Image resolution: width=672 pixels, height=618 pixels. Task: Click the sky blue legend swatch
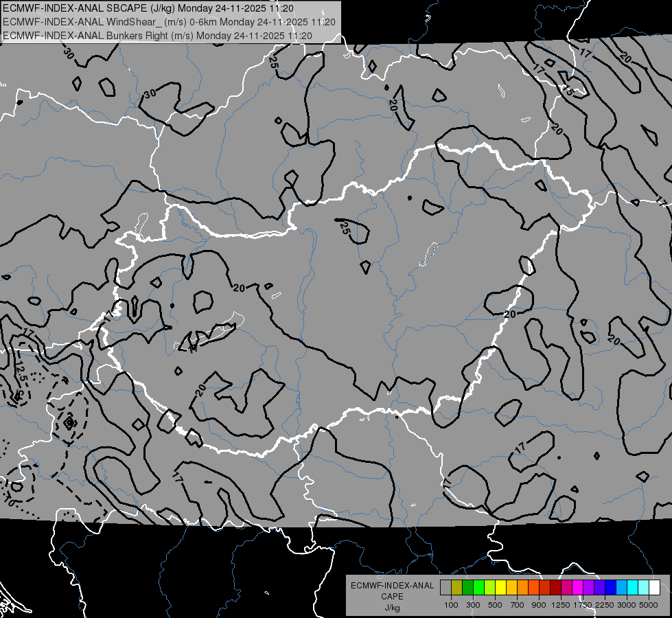[622, 588]
